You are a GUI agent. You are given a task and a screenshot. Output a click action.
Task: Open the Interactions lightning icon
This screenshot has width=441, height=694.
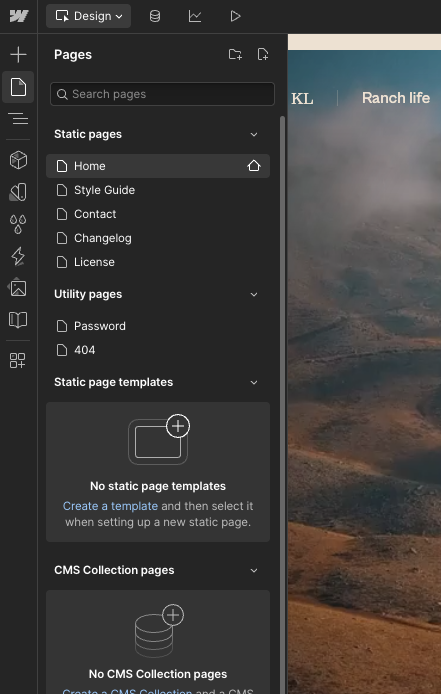18,256
